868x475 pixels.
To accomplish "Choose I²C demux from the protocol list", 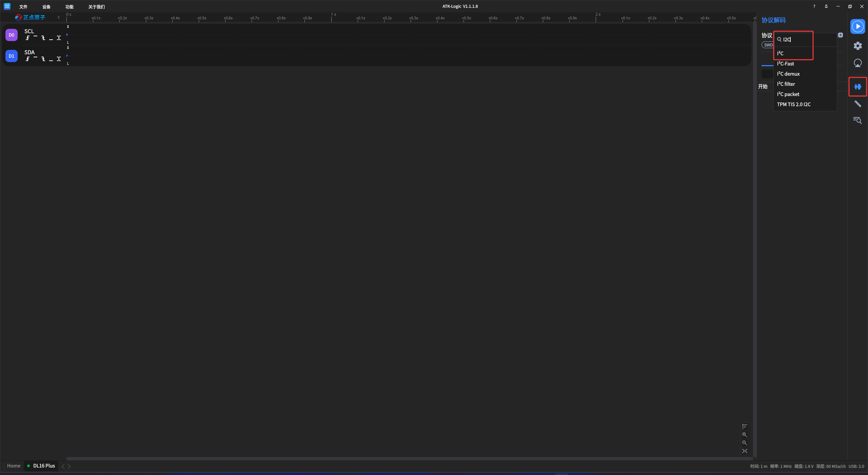I will [x=805, y=74].
